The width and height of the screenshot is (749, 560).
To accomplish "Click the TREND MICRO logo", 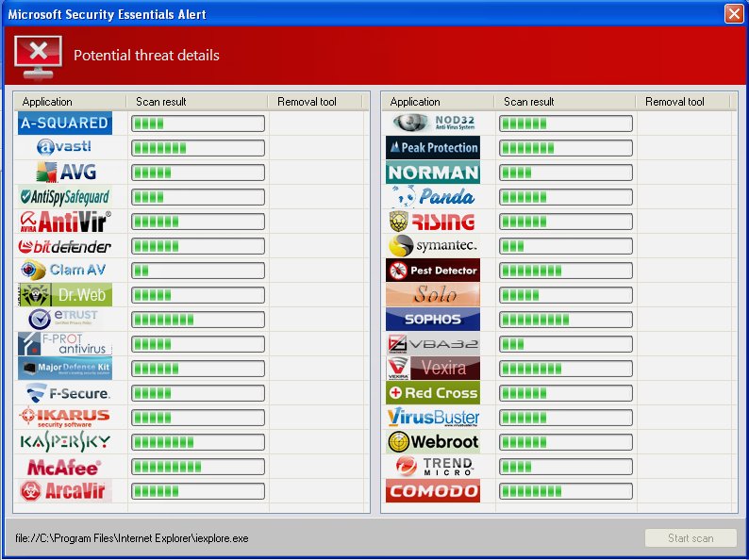I will (x=434, y=467).
